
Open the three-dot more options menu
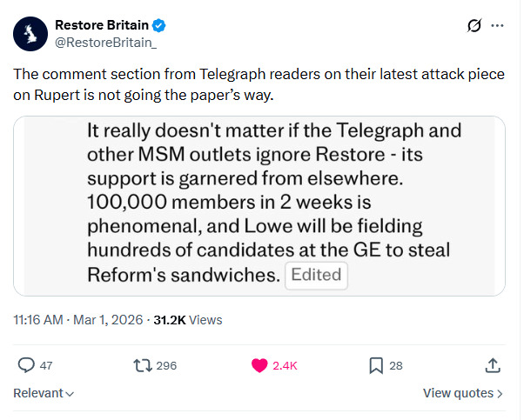(498, 26)
